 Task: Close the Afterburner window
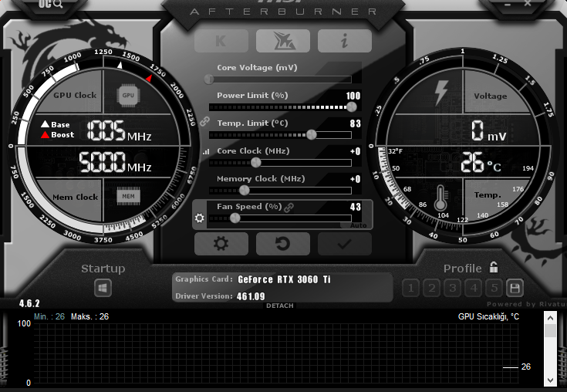(x=528, y=4)
